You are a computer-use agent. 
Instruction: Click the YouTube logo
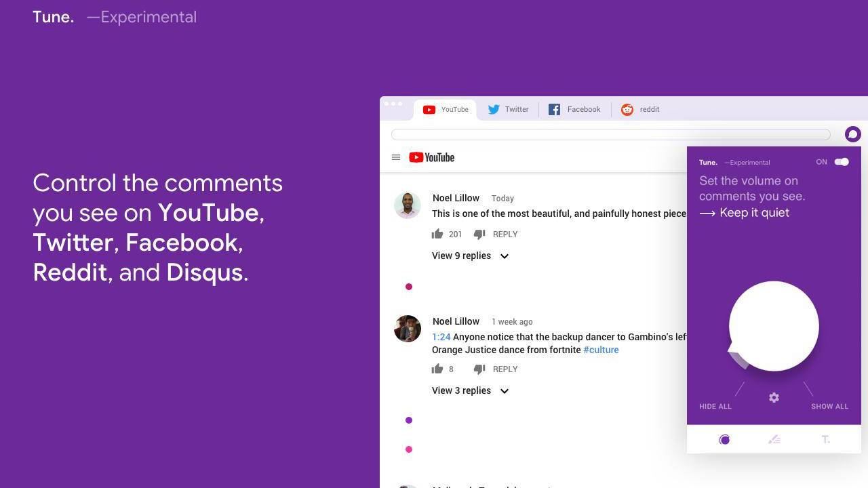[432, 157]
